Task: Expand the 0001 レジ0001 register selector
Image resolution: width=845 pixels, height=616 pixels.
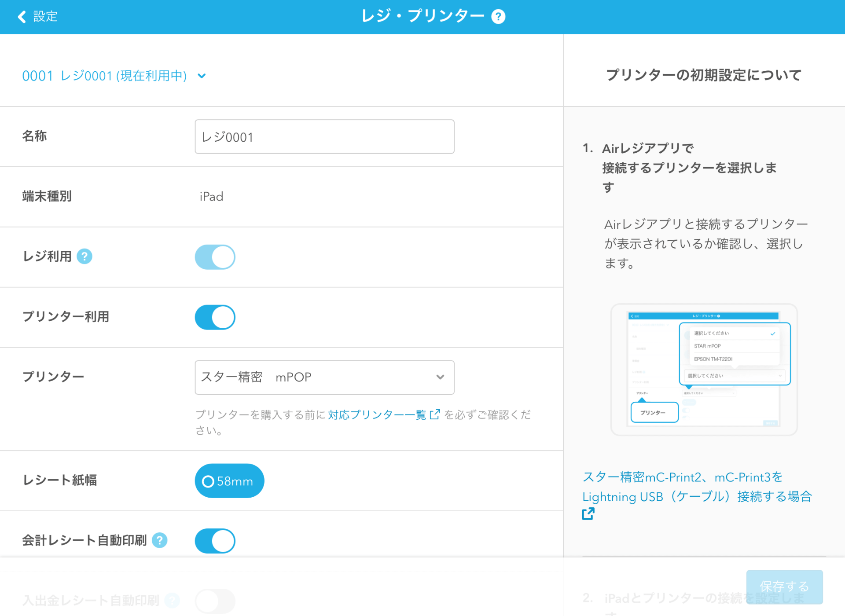Action: coord(114,76)
